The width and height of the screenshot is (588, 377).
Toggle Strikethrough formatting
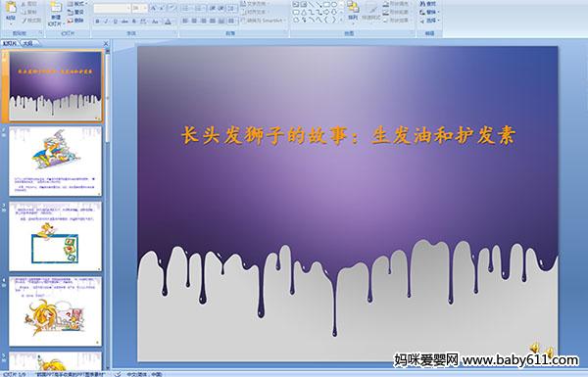point(124,22)
